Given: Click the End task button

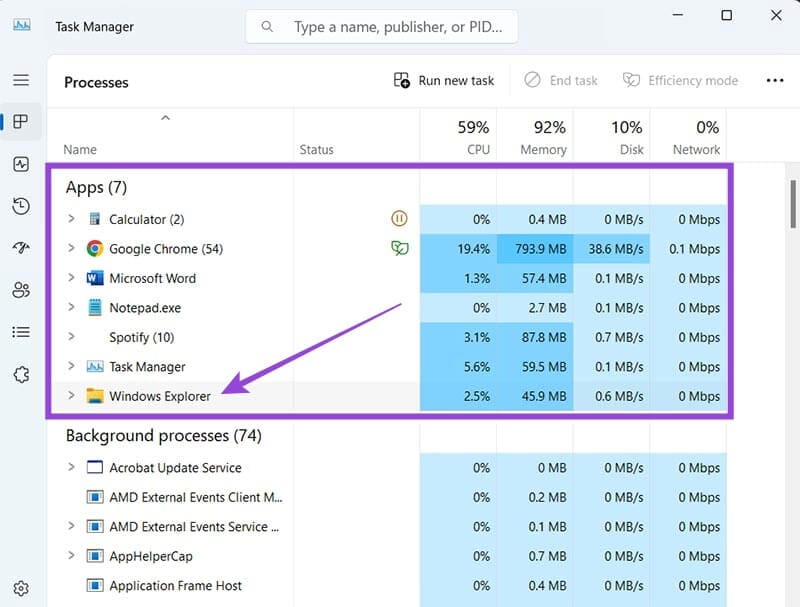Looking at the screenshot, I should tap(561, 81).
